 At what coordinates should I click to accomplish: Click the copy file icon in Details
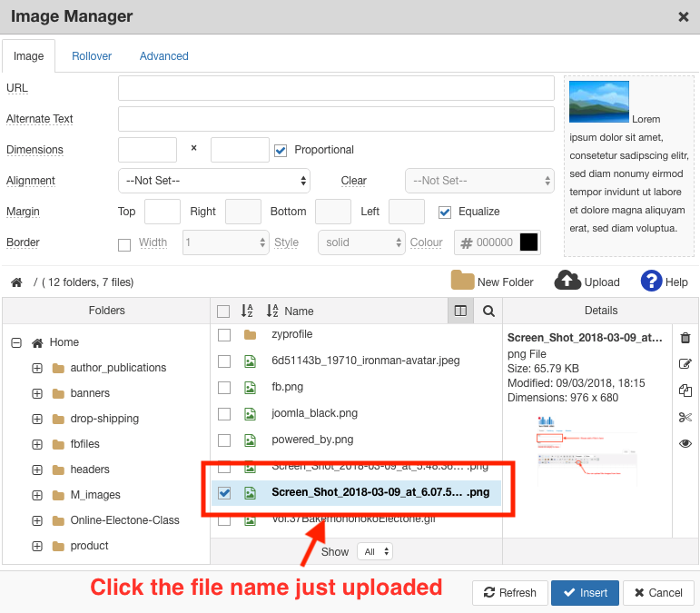click(685, 391)
